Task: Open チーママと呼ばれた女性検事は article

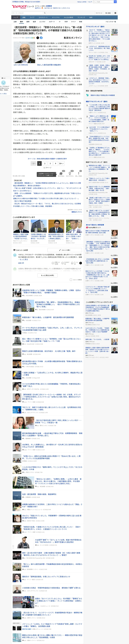Action: (x=52, y=329)
